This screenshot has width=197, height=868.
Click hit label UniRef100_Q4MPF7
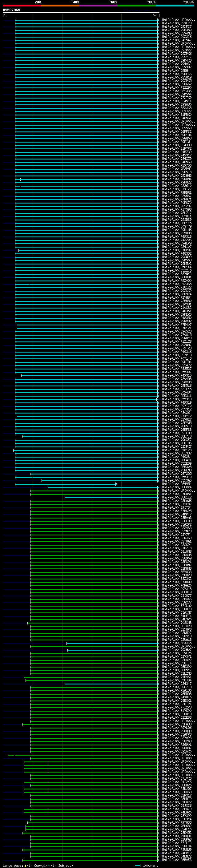tap(177, 514)
